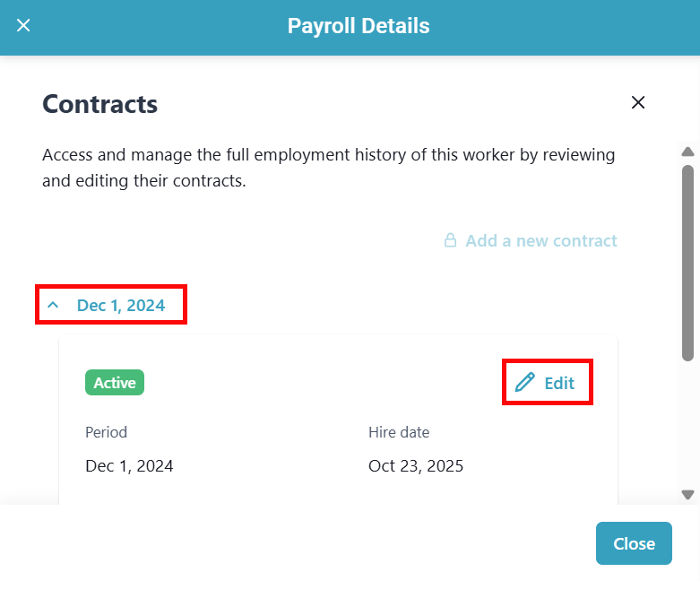This screenshot has width=700, height=598.
Task: Click the green Active status badge
Action: (x=115, y=383)
